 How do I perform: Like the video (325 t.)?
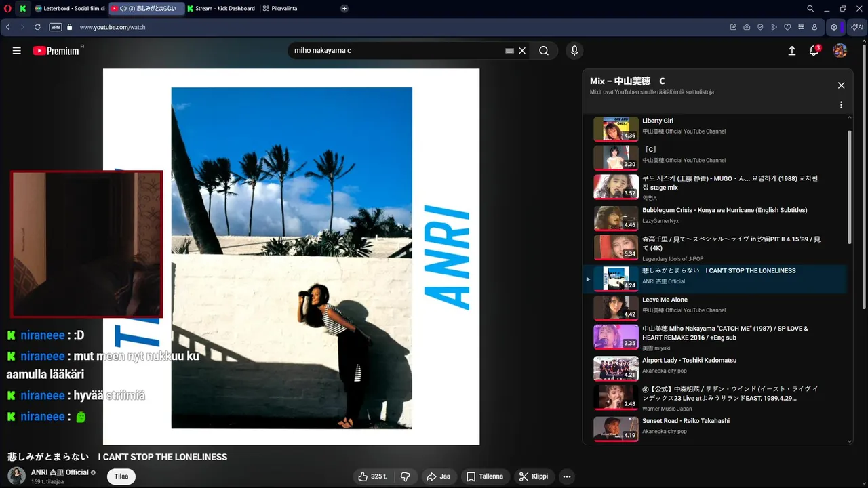coord(373,476)
